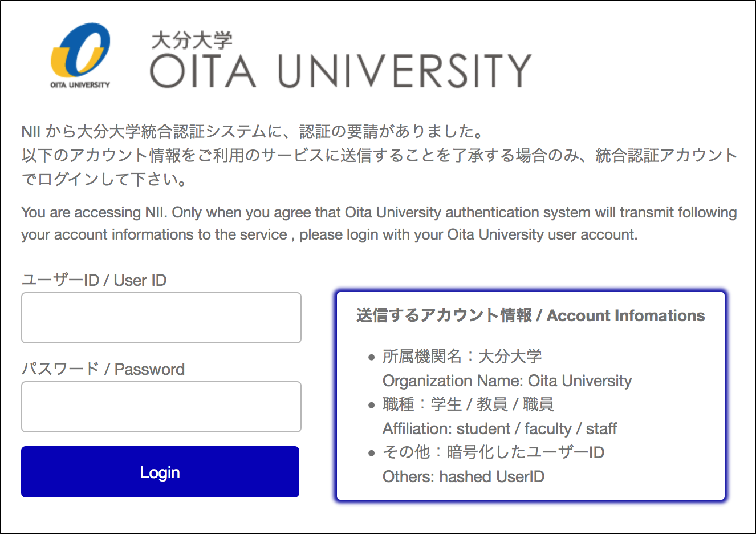
Task: Click the ユーザーID / User ID label
Action: coord(94,280)
